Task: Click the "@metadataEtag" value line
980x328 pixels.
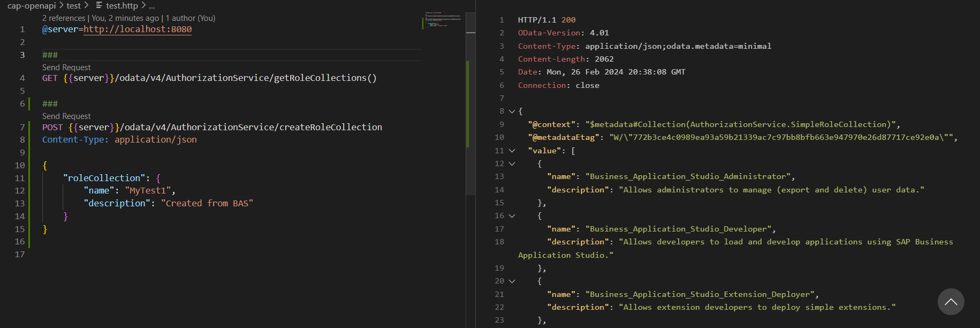Action: 742,138
